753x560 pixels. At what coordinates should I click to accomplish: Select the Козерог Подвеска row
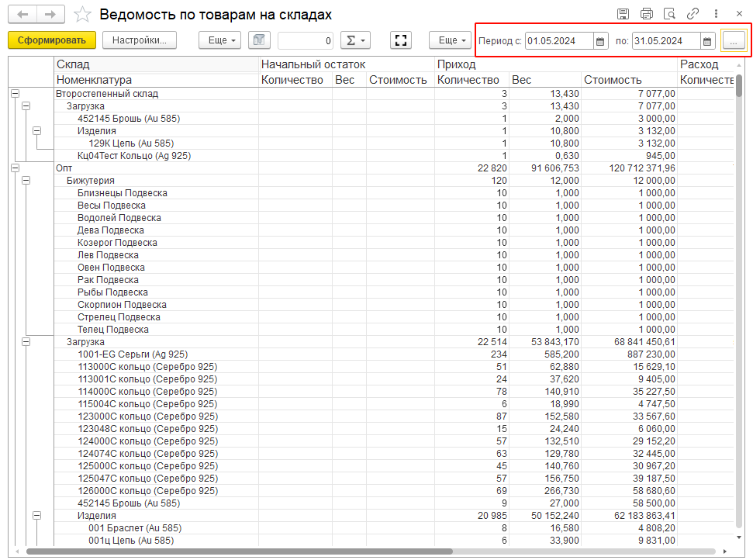[117, 243]
